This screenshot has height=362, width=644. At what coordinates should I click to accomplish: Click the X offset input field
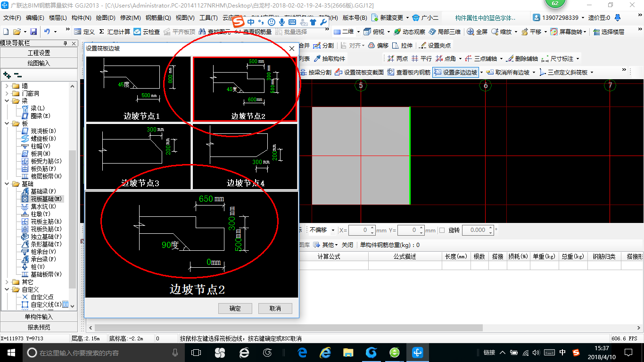click(362, 230)
